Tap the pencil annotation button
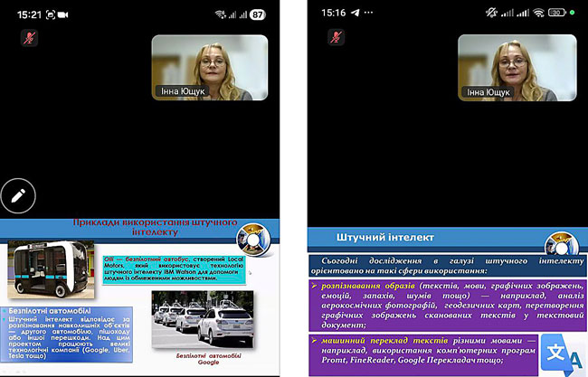 pyautogui.click(x=18, y=193)
